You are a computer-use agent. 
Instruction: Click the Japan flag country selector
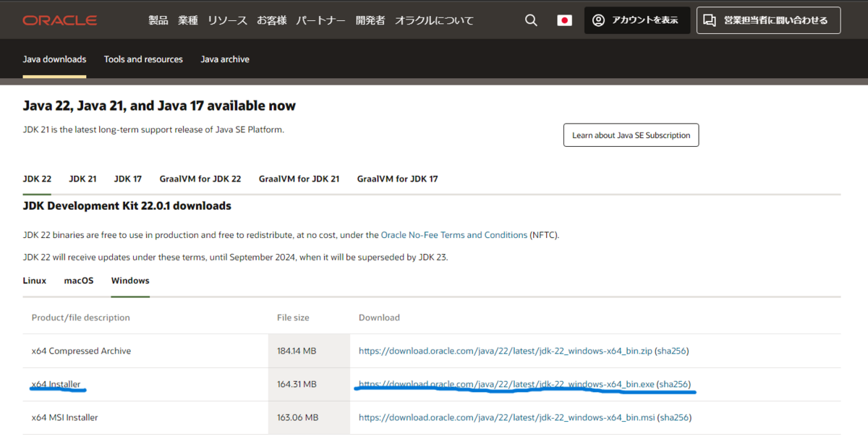coord(564,20)
